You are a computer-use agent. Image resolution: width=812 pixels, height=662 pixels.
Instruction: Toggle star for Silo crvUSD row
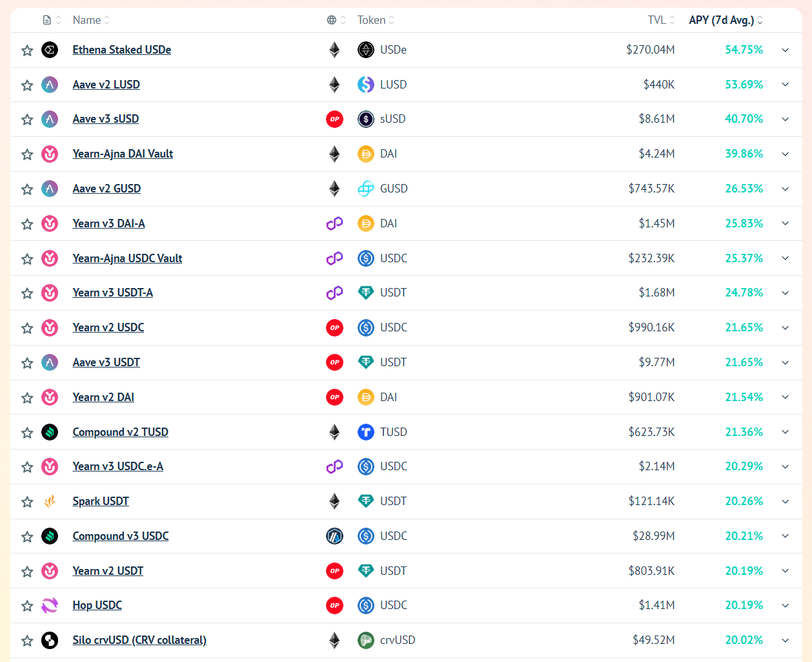(27, 641)
